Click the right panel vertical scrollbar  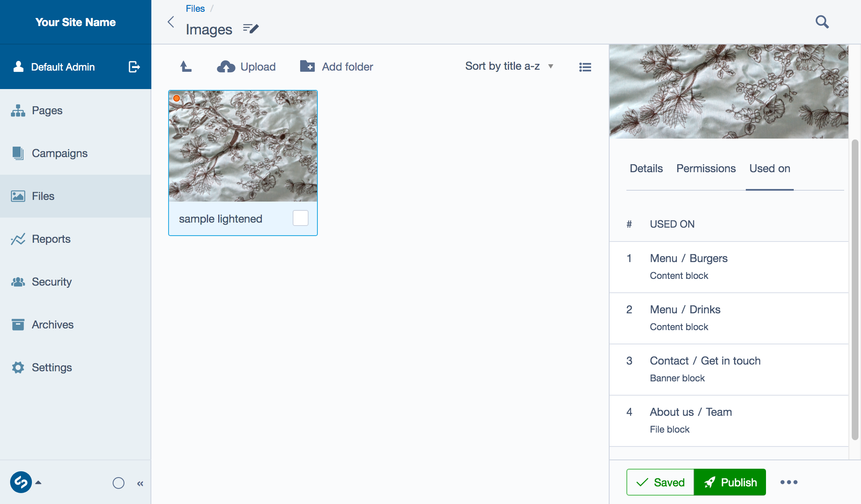[x=855, y=290]
